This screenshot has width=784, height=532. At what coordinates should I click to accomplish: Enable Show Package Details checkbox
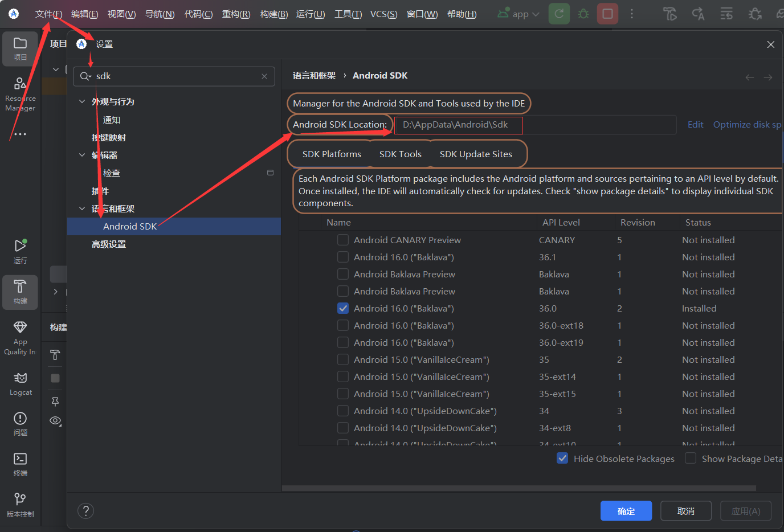(x=691, y=459)
